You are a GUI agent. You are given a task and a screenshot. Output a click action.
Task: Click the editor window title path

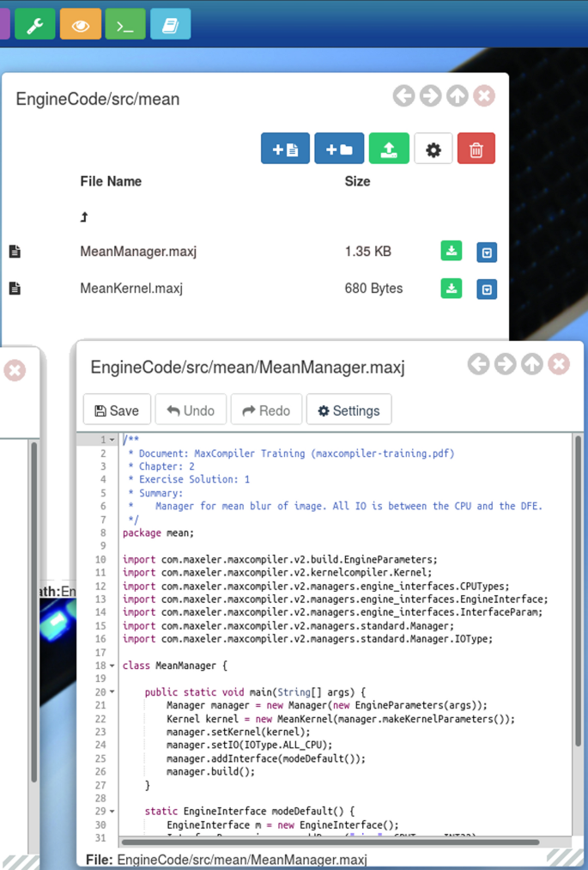[247, 368]
